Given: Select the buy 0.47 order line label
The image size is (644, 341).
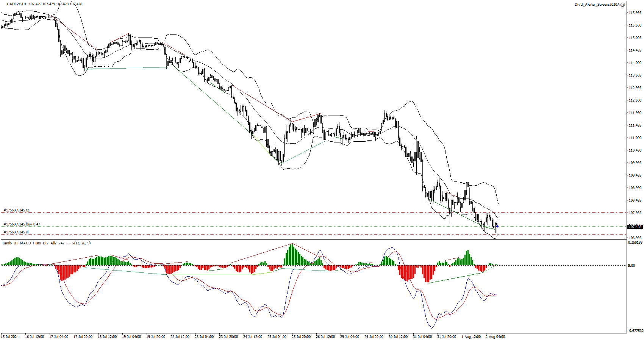Looking at the screenshot, I should tap(22, 224).
